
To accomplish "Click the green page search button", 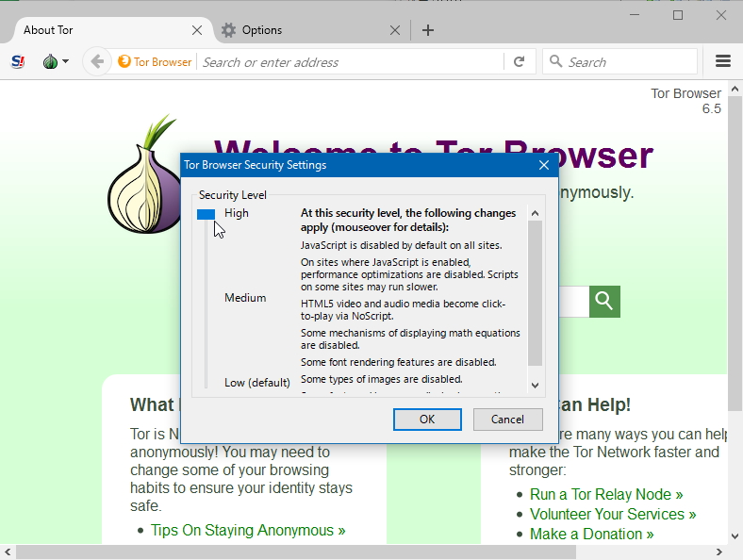I will (604, 302).
